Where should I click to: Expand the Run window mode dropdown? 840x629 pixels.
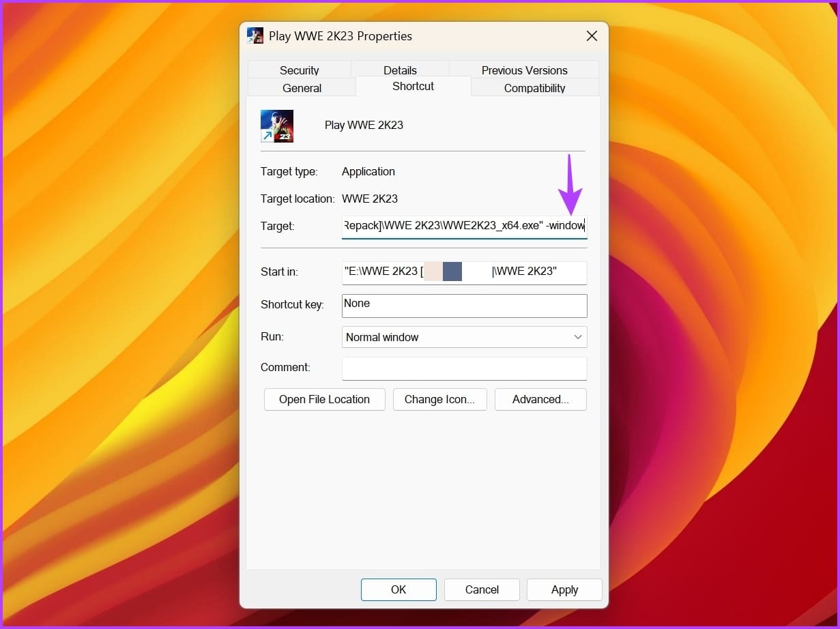[x=464, y=337]
